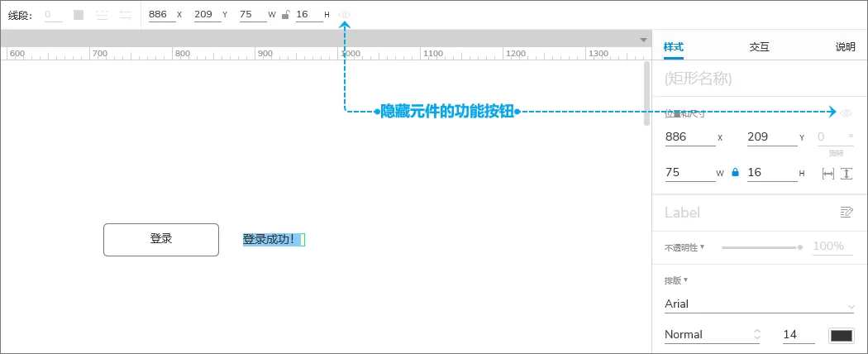The height and width of the screenshot is (354, 868).
Task: Open the dark font color swatch
Action: click(842, 335)
